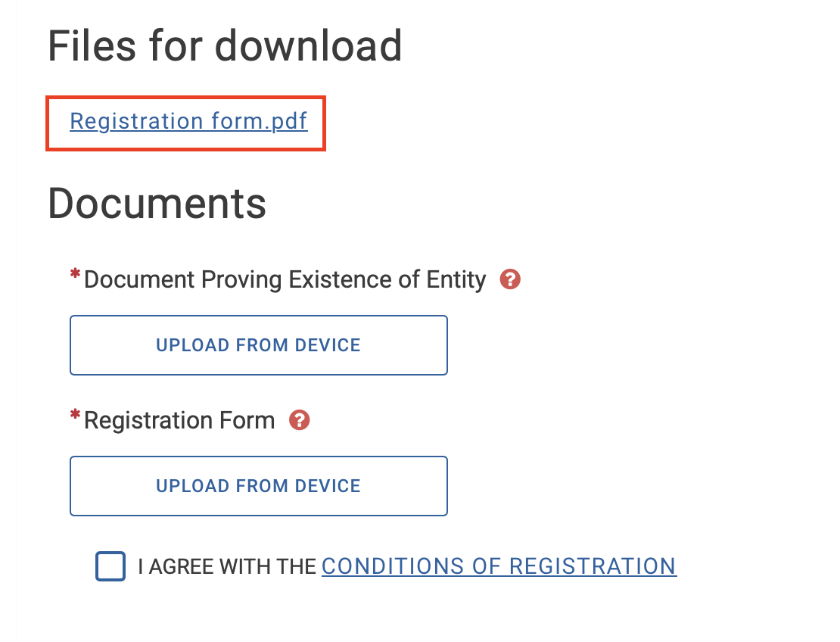Open the Conditions of Registration link
The width and height of the screenshot is (840, 642).
pos(499,566)
